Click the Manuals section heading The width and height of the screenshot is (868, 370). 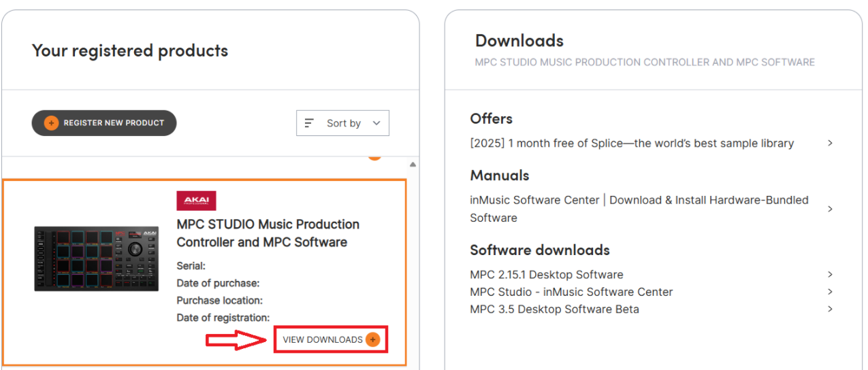click(x=500, y=175)
